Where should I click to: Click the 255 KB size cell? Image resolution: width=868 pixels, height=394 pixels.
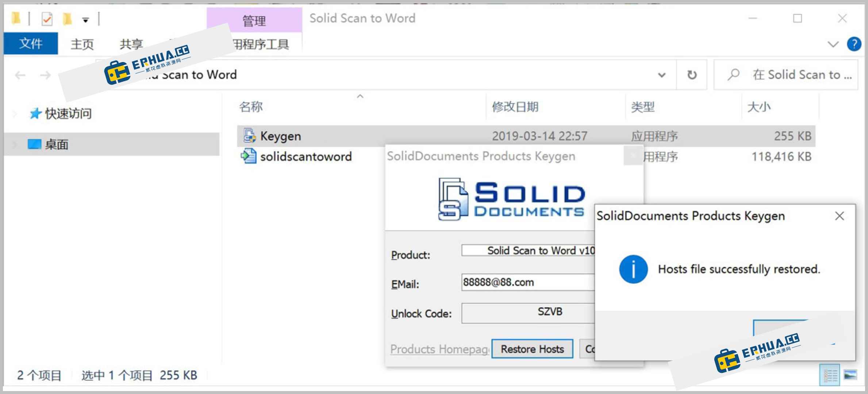[x=793, y=136]
